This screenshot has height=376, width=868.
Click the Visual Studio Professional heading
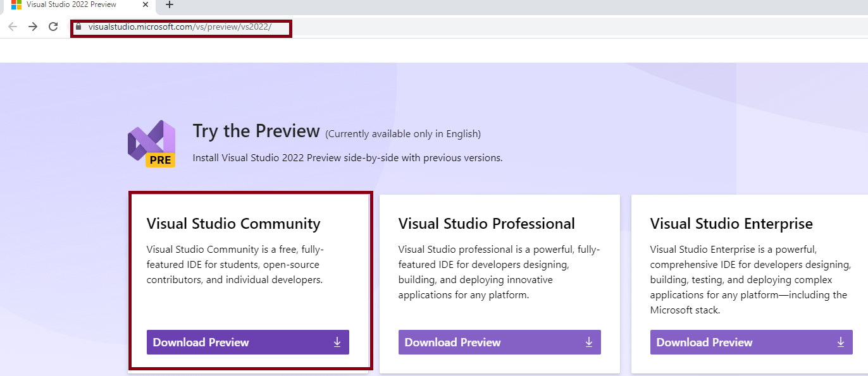[x=487, y=224]
